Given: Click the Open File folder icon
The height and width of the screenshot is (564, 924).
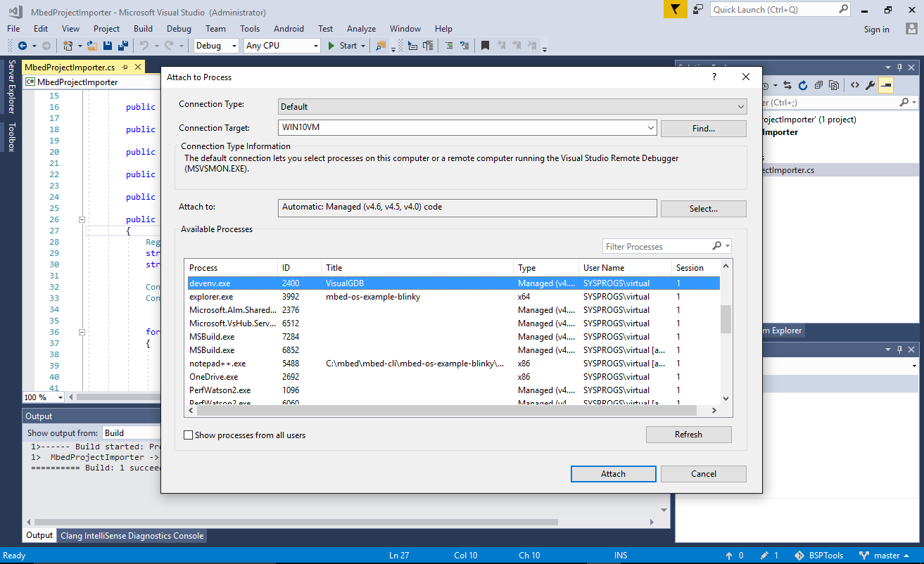Looking at the screenshot, I should pyautogui.click(x=91, y=46).
